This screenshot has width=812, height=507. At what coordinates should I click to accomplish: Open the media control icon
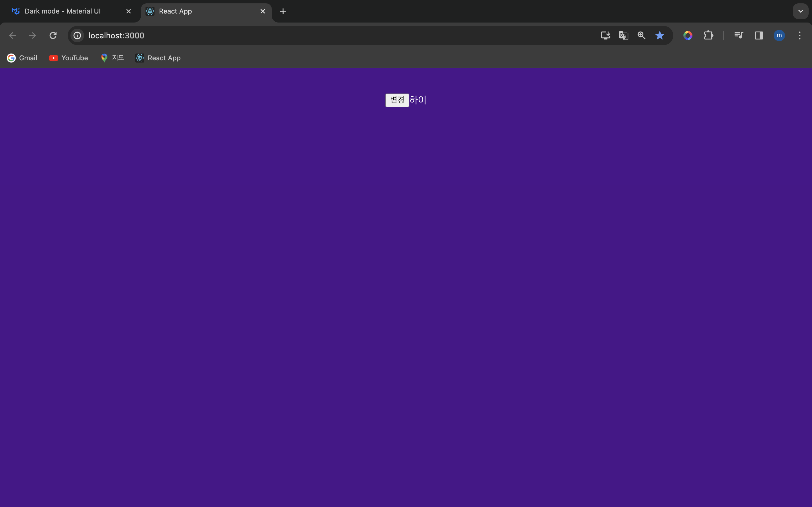(x=738, y=35)
